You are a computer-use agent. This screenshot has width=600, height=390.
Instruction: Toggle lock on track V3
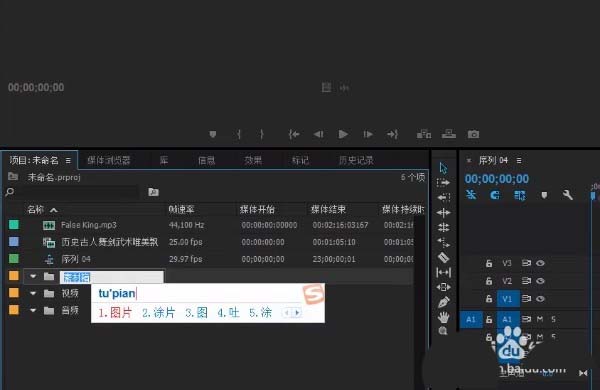click(x=489, y=263)
